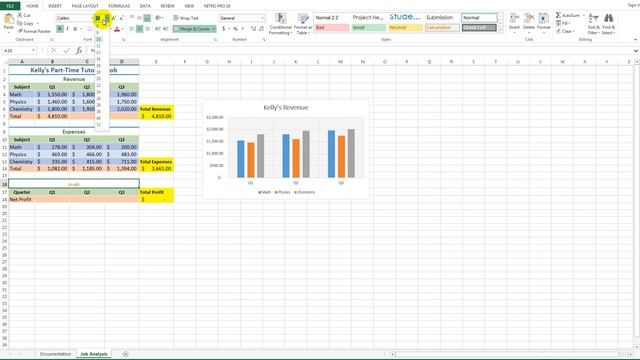Click the Increase Font Size icon
The height and width of the screenshot is (360, 640).
tap(114, 18)
